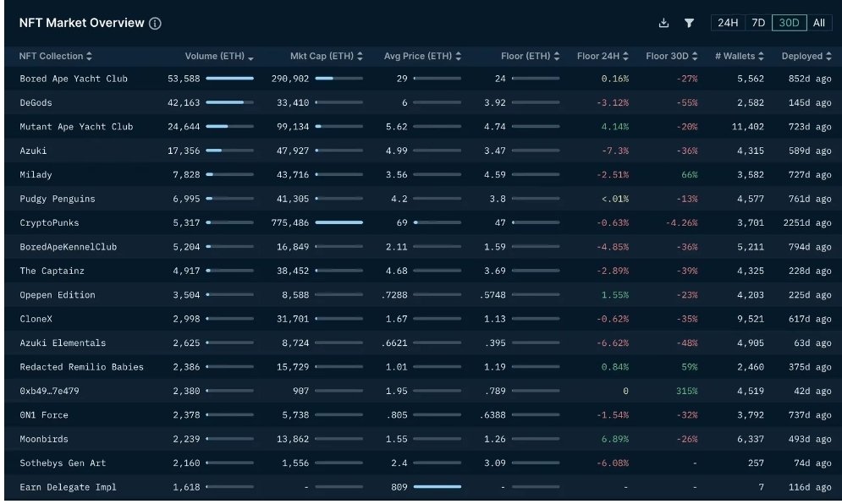Click Milady's 66% Floor 30D value
The image size is (842, 504).
(x=689, y=175)
